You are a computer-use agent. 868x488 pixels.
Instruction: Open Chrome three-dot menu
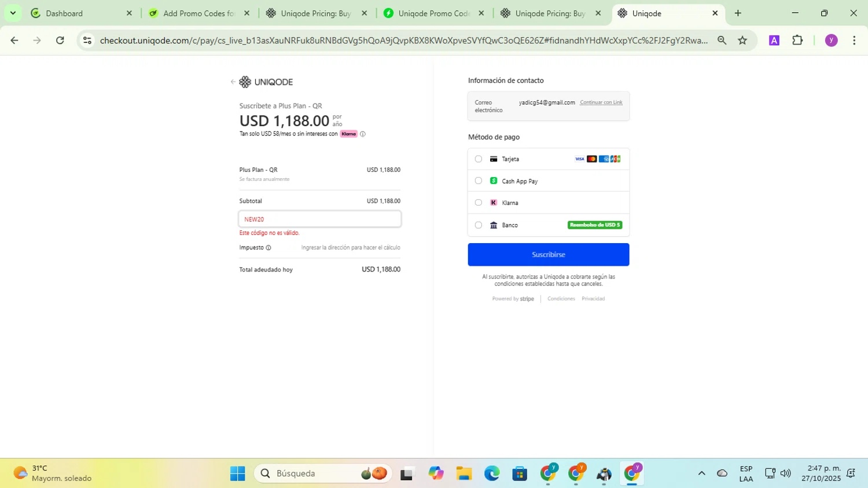854,40
